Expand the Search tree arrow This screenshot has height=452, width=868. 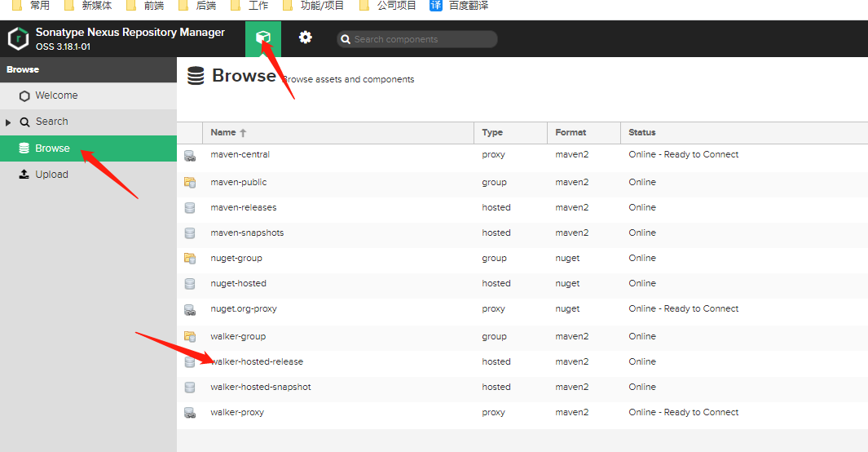tap(8, 122)
